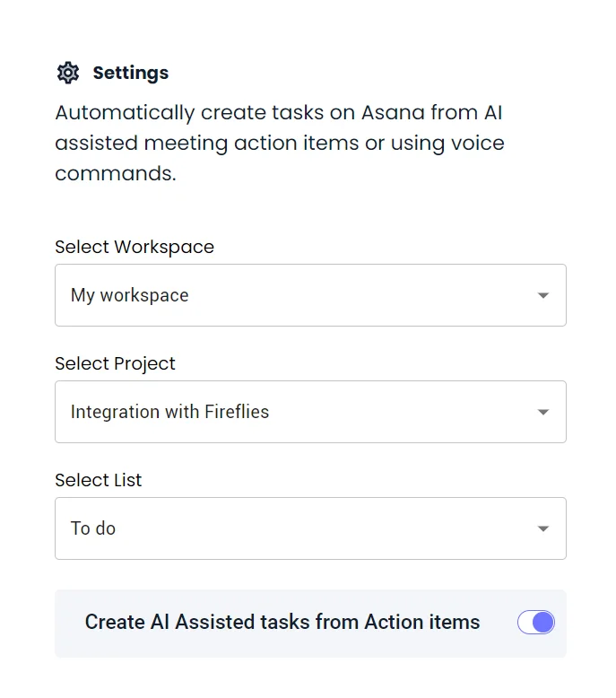
Task: Click the arrow in the workspace dropdown
Action: [x=542, y=295]
